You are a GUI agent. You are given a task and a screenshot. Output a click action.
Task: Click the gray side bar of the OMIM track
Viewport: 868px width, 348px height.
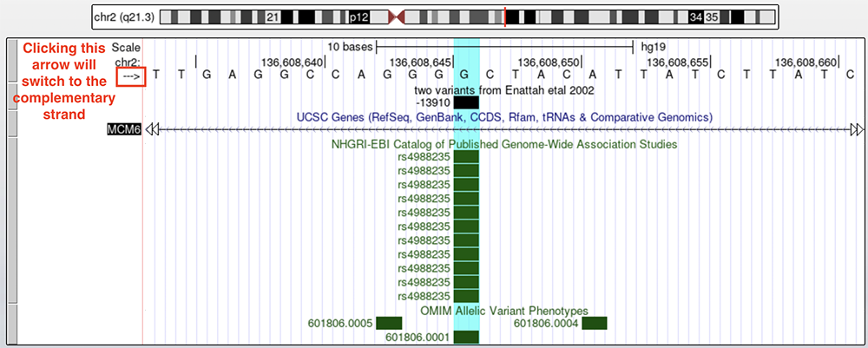click(10, 324)
